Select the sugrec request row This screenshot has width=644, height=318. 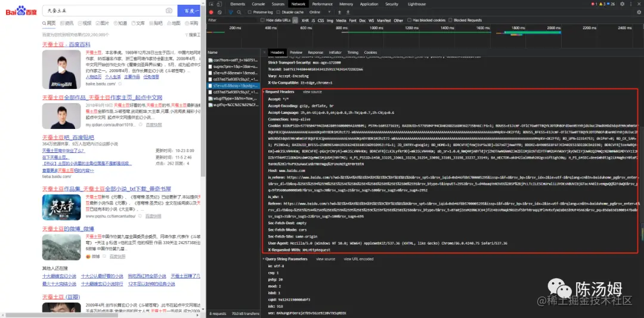pyautogui.click(x=233, y=66)
